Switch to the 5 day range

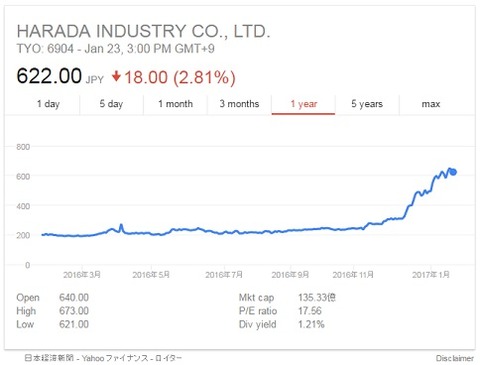(111, 104)
